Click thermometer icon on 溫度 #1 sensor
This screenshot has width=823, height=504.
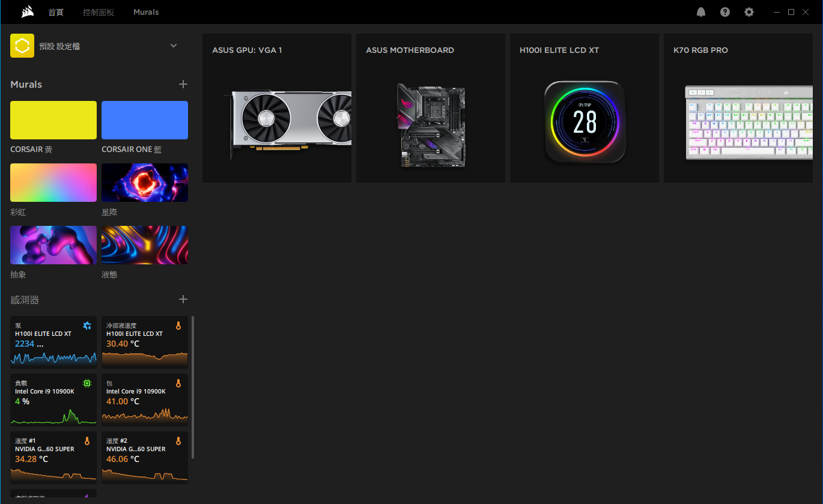87,441
